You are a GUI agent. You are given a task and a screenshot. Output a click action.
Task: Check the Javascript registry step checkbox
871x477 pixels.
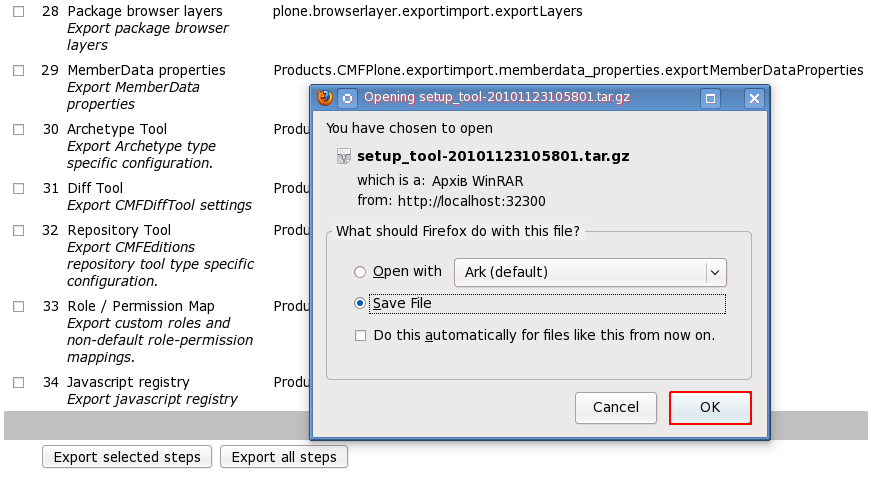pos(19,383)
